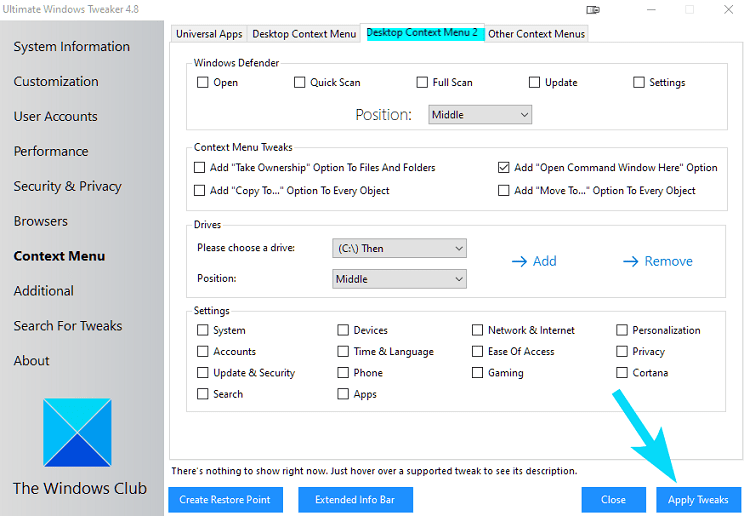Minimize the Ultimate Windows Tweaker window

(651, 9)
